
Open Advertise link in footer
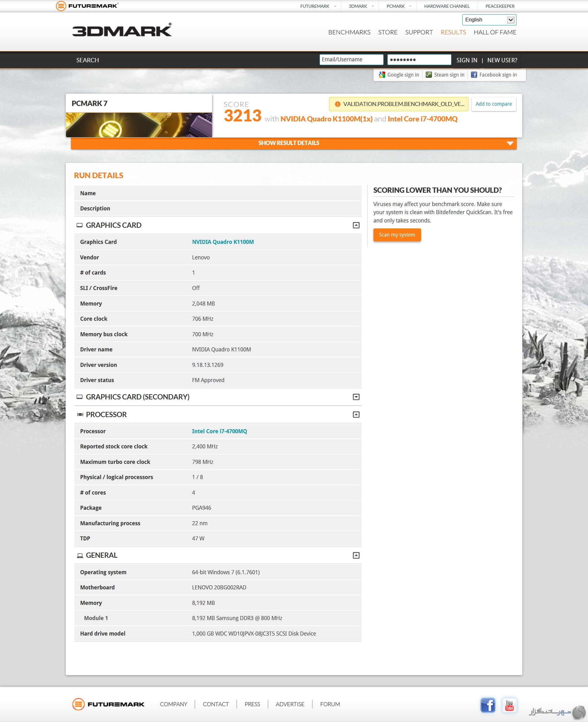290,704
